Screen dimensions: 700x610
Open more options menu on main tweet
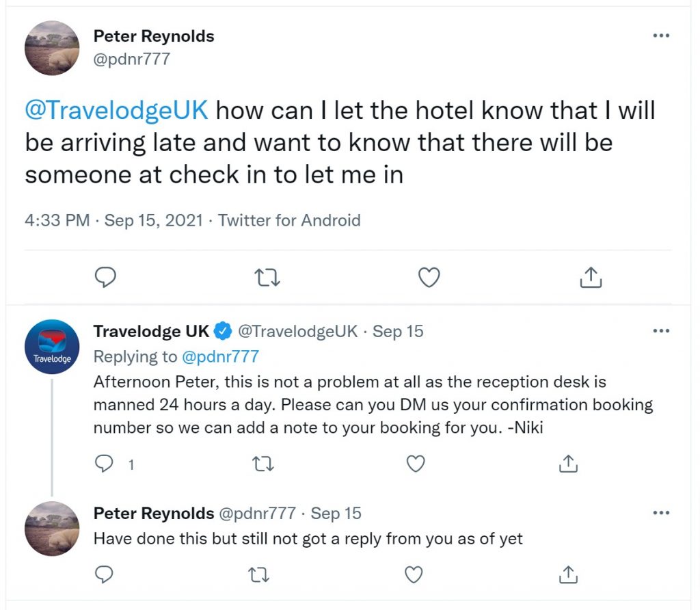point(661,36)
